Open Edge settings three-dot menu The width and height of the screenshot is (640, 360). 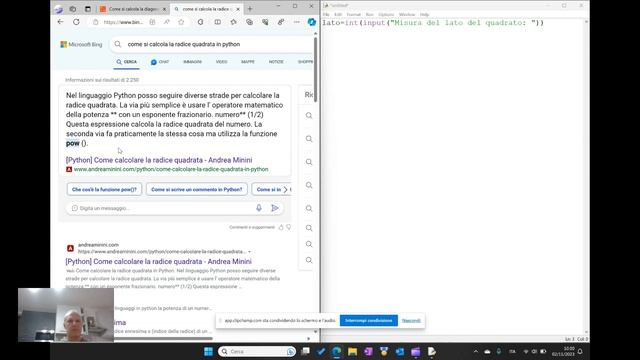pos(297,22)
